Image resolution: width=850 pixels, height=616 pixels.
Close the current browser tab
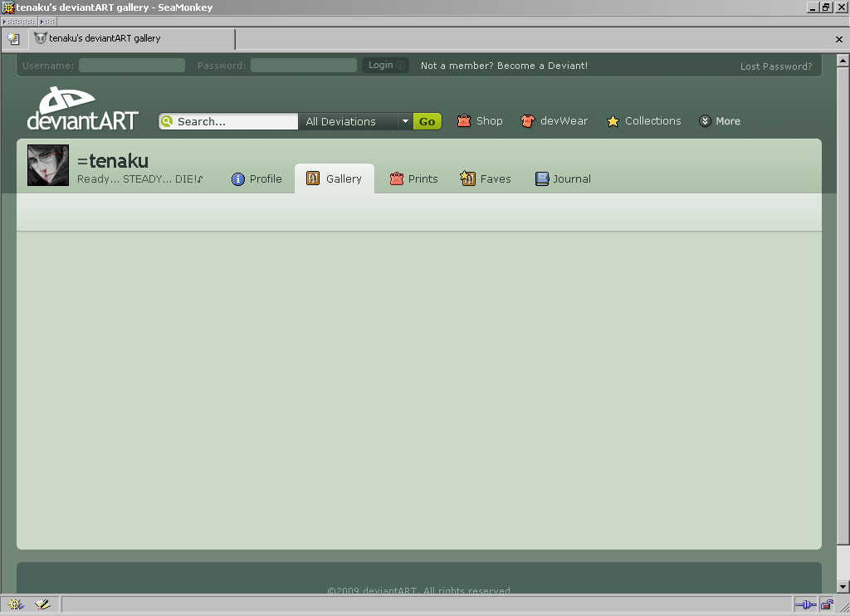click(838, 39)
